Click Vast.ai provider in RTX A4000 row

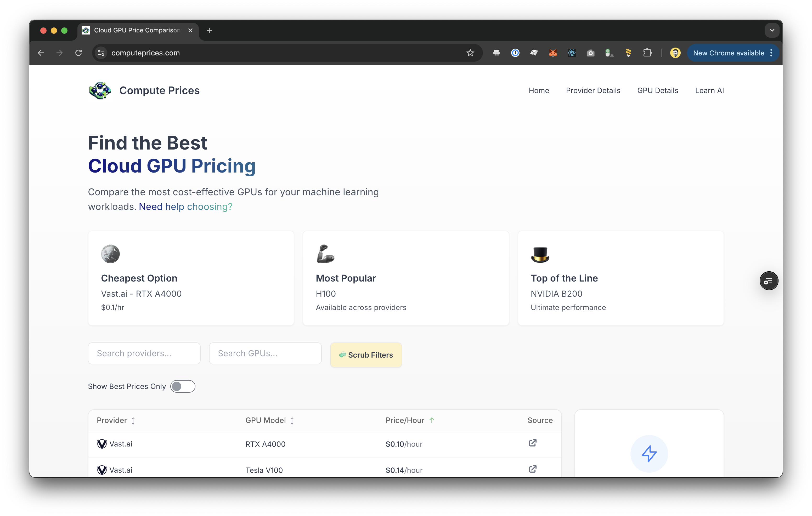click(115, 444)
